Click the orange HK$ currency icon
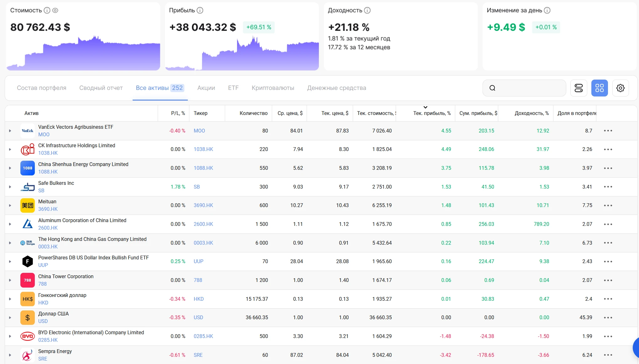Screen dimensions: 639x364 click(28, 299)
